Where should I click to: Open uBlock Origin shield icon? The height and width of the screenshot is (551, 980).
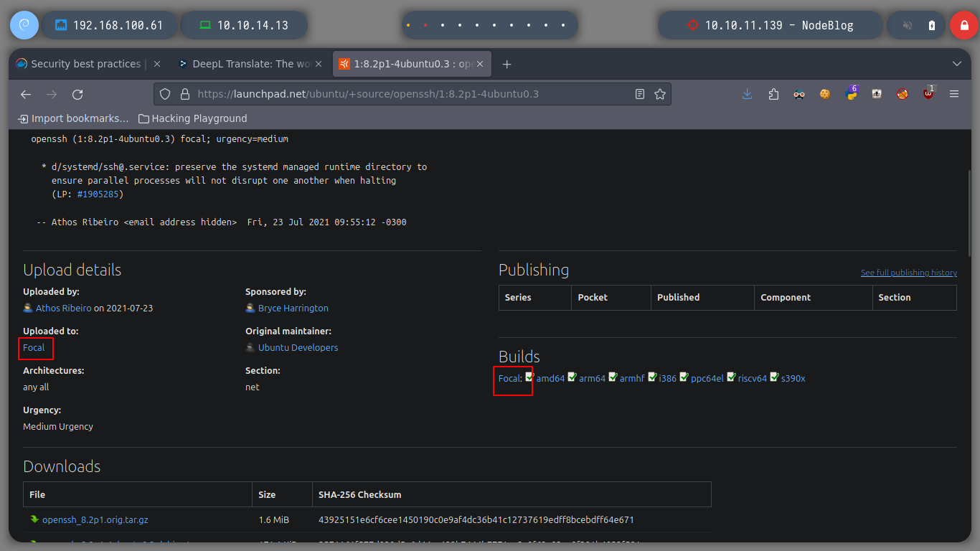click(x=928, y=93)
